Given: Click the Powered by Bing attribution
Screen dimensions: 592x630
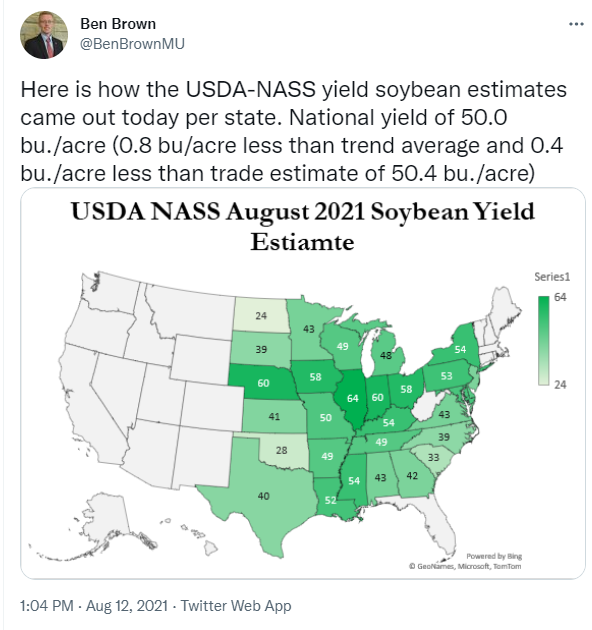Looking at the screenshot, I should tap(494, 556).
